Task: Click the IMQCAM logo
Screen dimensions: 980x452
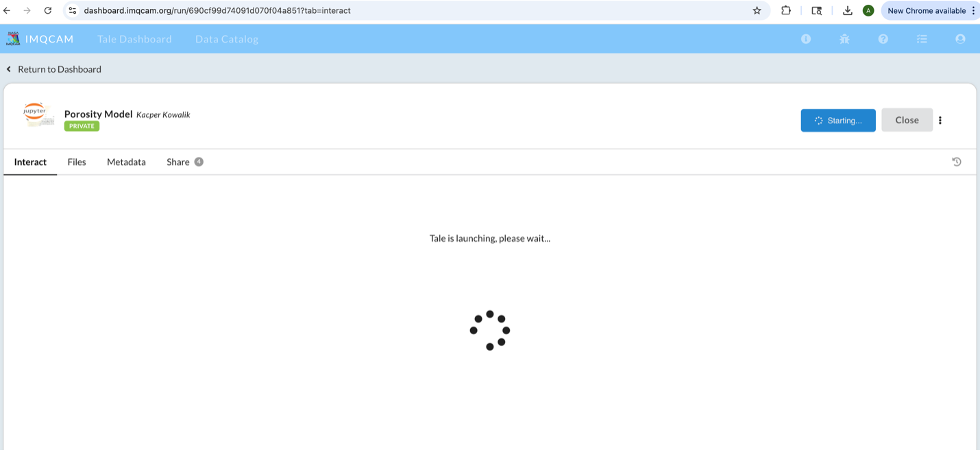Action: click(x=13, y=38)
